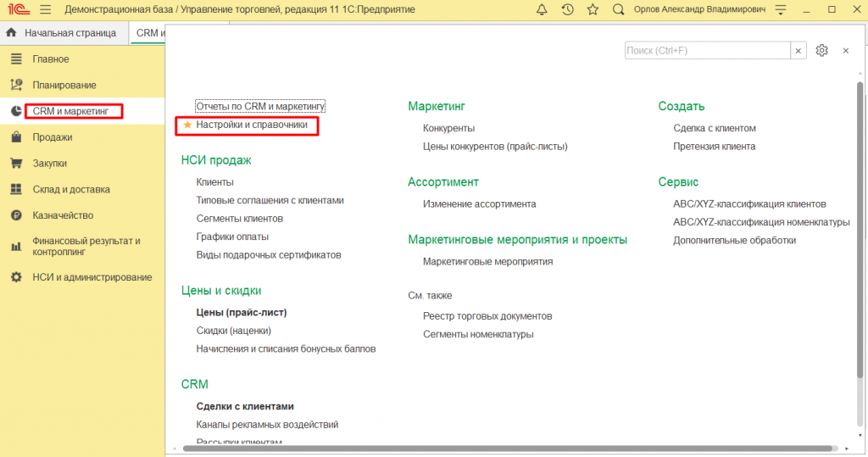Select НСИ и администрирование in the sidebar
The image size is (868, 457).
[x=92, y=277]
